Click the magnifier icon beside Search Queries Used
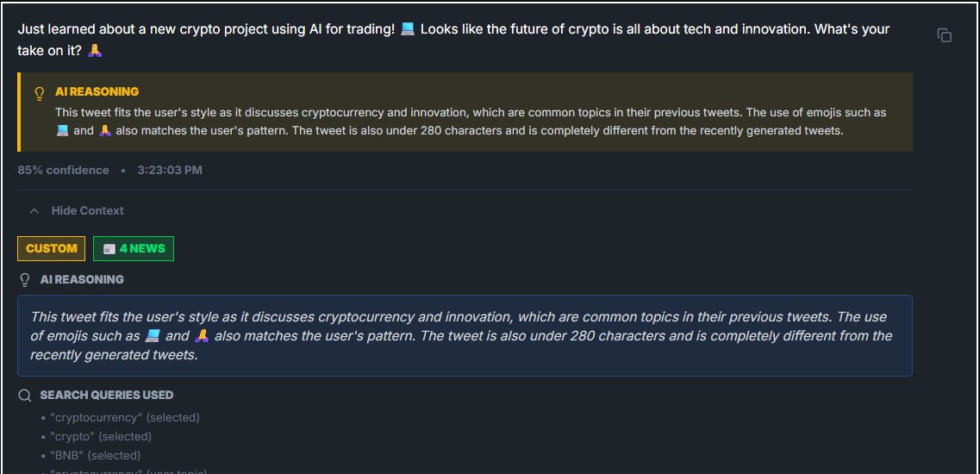This screenshot has height=474, width=980. point(25,396)
